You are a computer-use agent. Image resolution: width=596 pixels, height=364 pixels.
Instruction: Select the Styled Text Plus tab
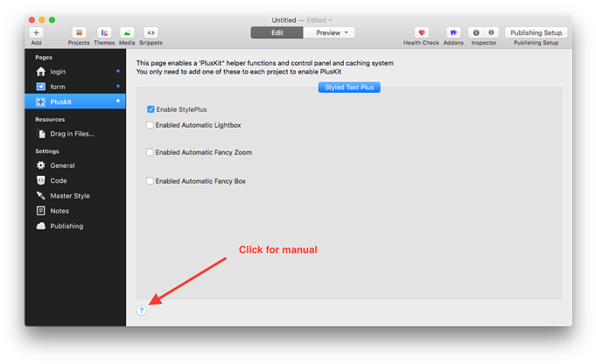point(349,87)
